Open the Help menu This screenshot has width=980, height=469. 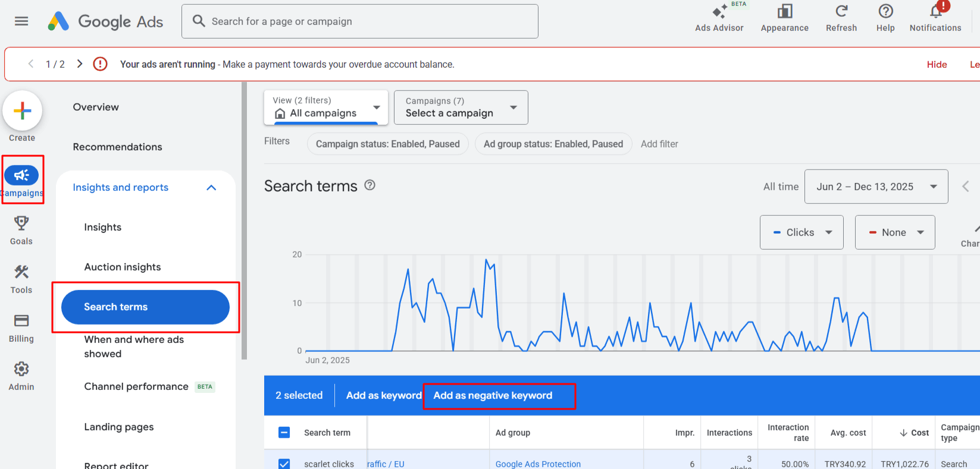point(885,18)
